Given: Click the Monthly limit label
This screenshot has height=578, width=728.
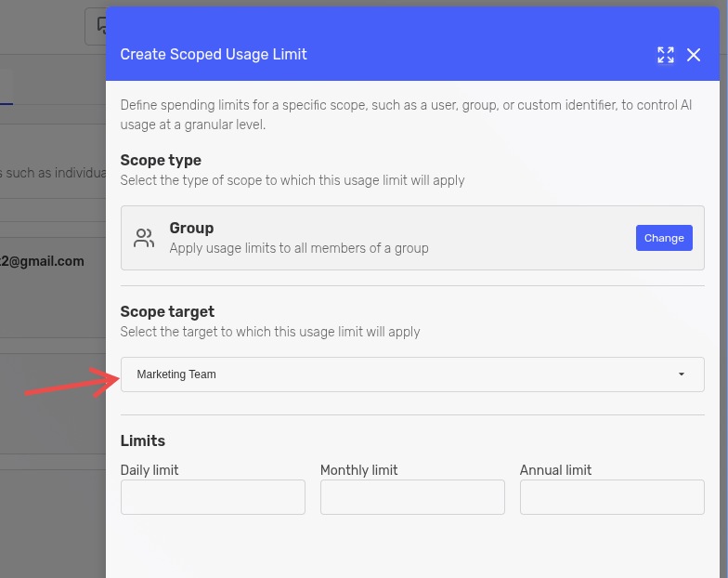Looking at the screenshot, I should click(x=358, y=470).
